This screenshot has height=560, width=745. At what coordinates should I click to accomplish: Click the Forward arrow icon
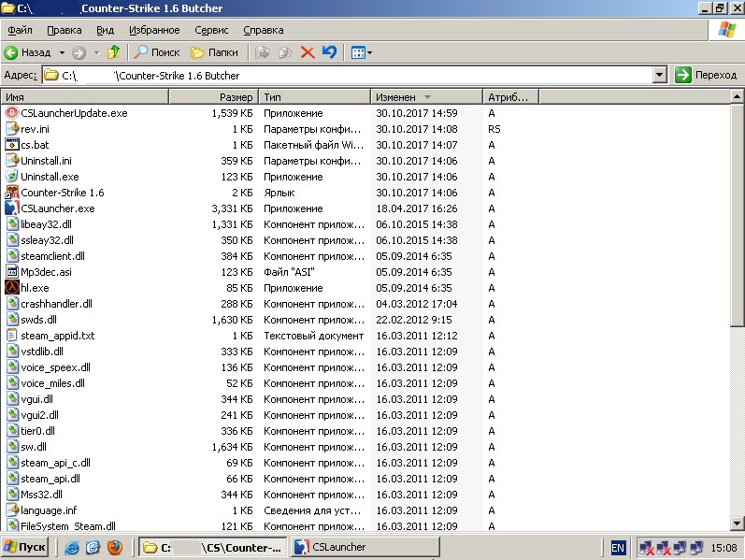(79, 52)
